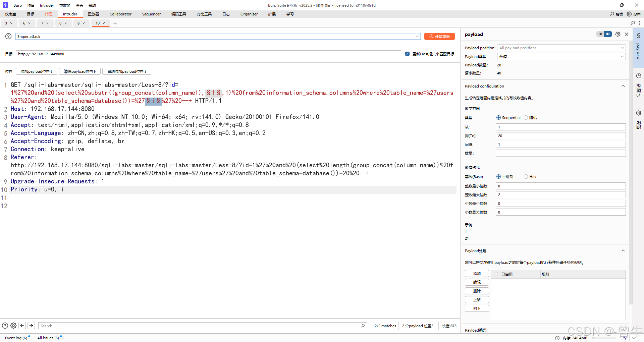This screenshot has width=644, height=342.
Task: Switch to the Sequencer tab
Action: tap(151, 14)
